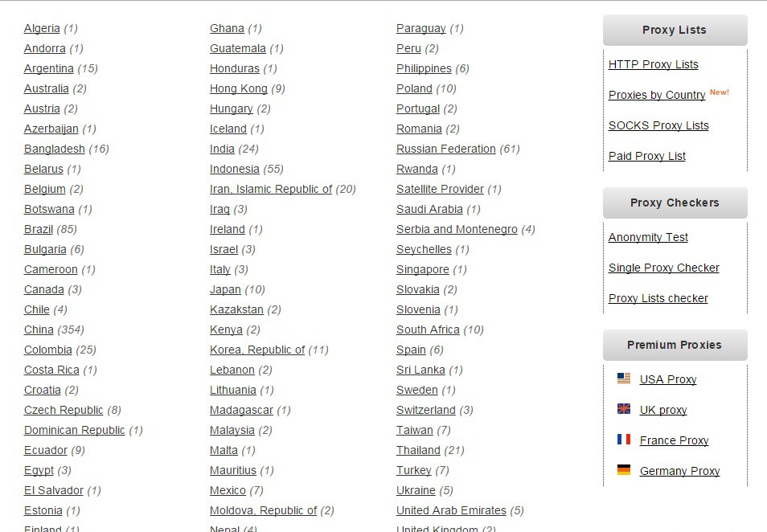Screen dimensions: 767x532
Task: Open Proxies by Country link
Action: pyautogui.click(x=656, y=95)
